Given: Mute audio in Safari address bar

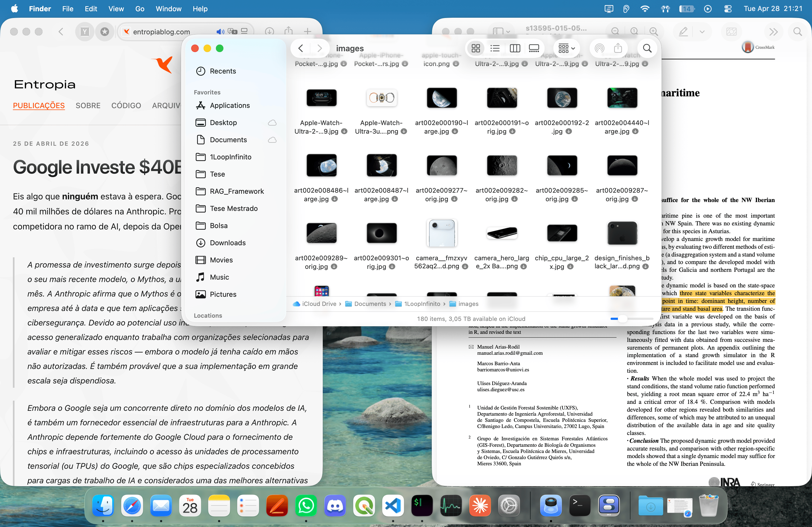Looking at the screenshot, I should pos(220,32).
